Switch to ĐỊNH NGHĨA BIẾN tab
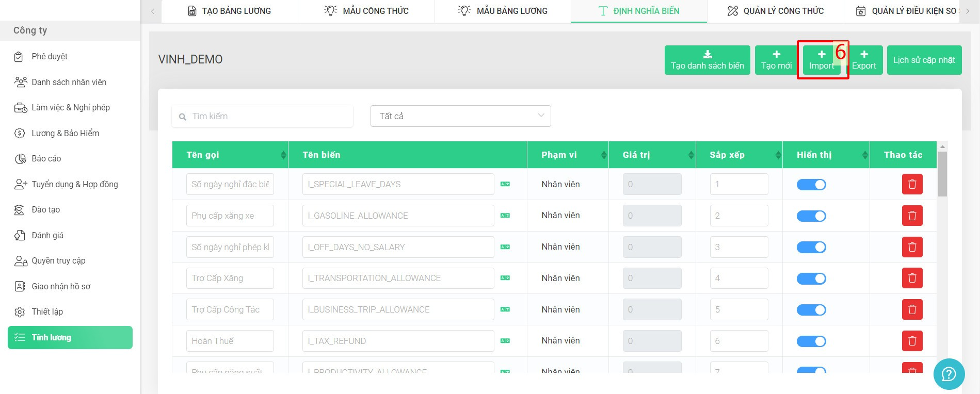Viewport: 980px width, 394px height. coord(639,11)
